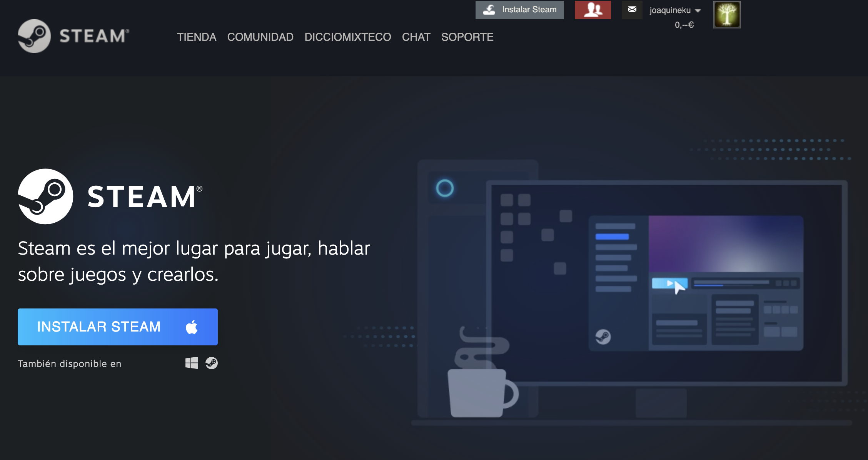Click the Steam logo in the header
This screenshot has height=460, width=868.
pyautogui.click(x=73, y=36)
